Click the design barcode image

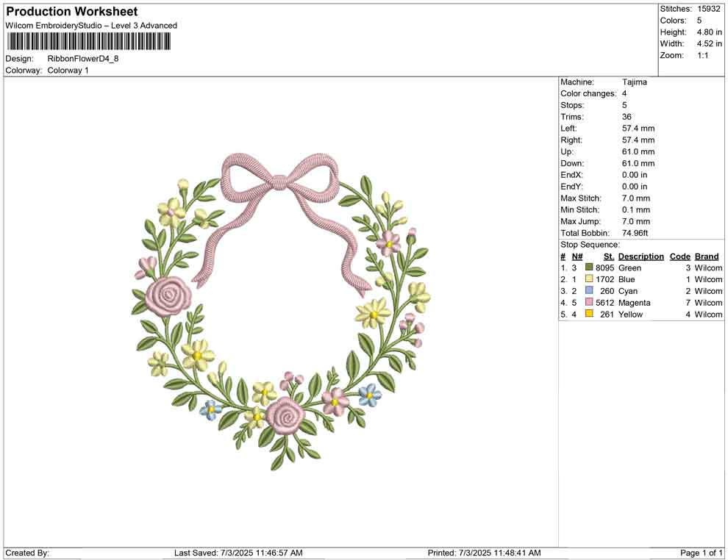[88, 42]
